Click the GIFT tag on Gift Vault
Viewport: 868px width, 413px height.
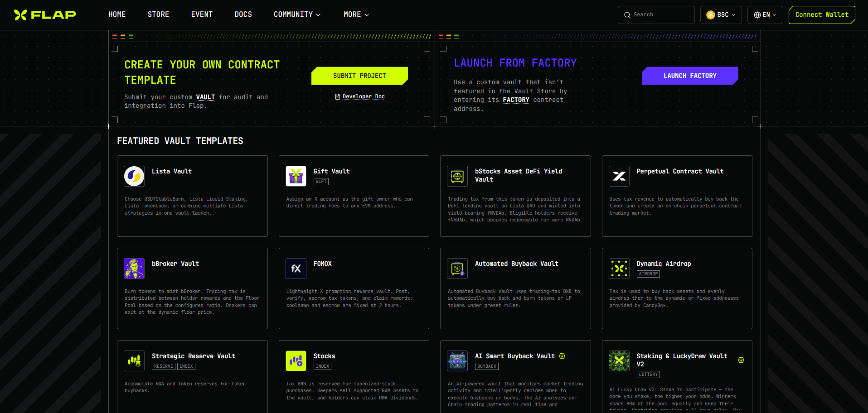[321, 182]
